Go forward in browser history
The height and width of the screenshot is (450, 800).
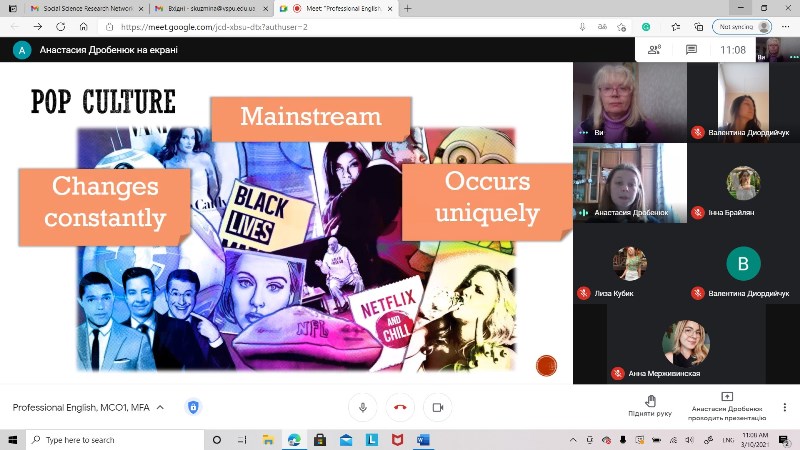(38, 27)
